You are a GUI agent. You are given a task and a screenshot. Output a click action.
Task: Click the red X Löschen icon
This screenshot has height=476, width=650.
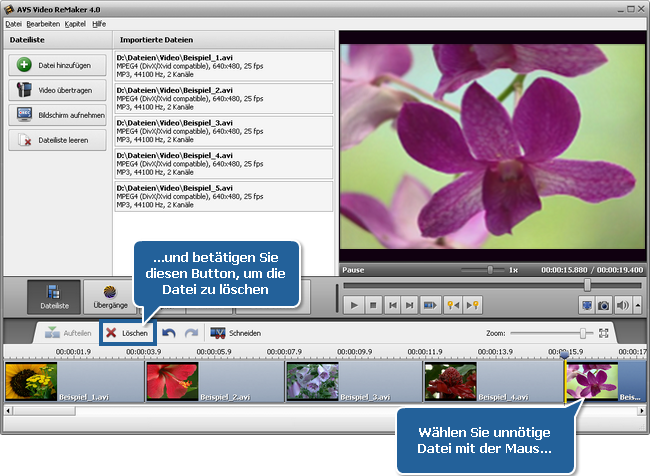point(111,333)
